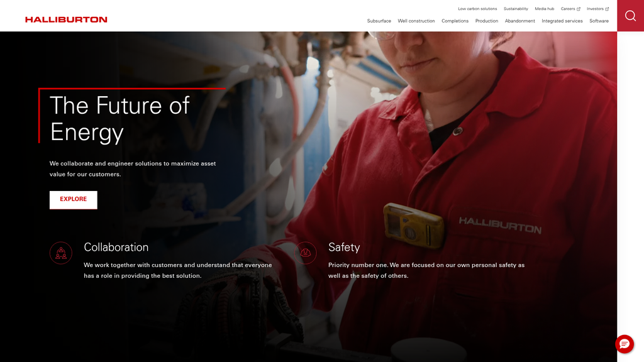
Task: Open the Integrated services menu
Action: pos(562,21)
